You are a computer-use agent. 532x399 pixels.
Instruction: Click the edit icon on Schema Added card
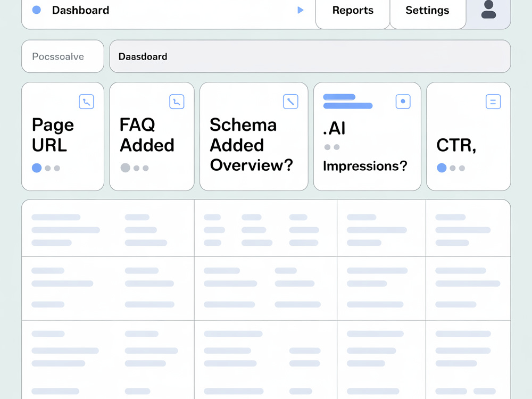pos(290,102)
